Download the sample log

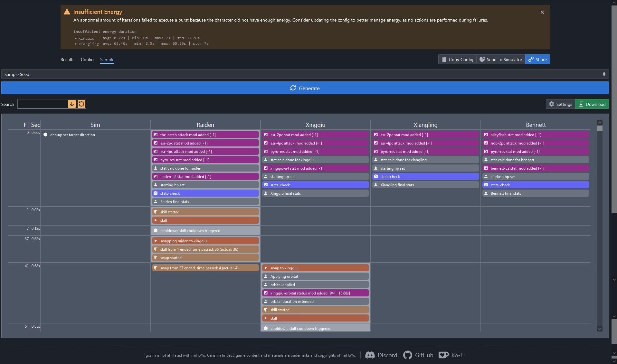tap(592, 104)
